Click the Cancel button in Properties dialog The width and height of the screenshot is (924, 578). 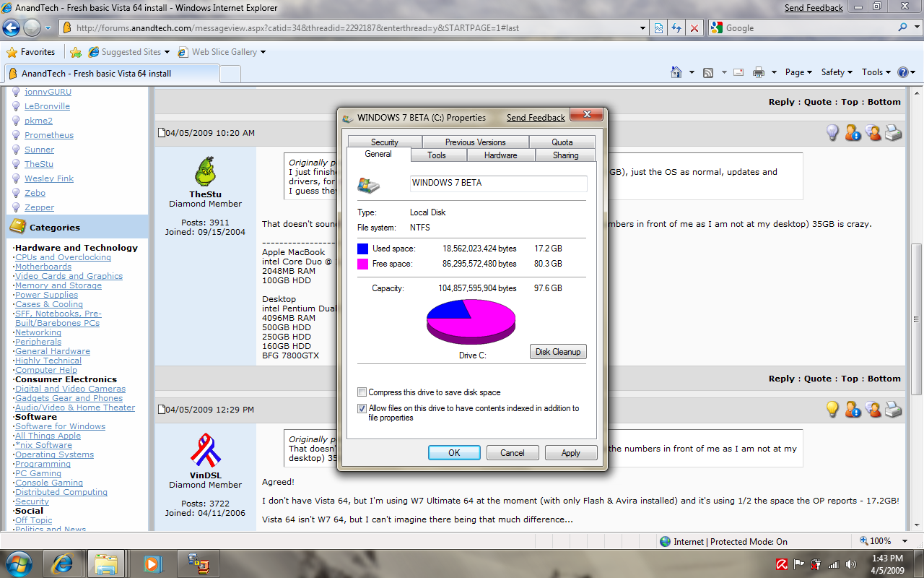pyautogui.click(x=513, y=453)
